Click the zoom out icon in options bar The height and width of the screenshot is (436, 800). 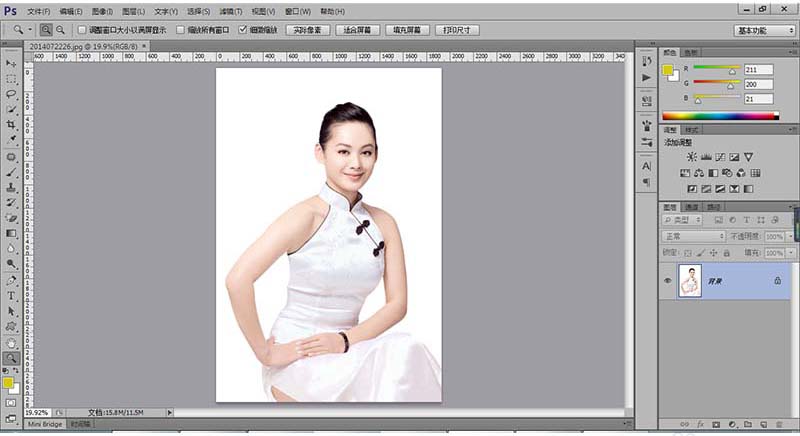click(x=60, y=30)
